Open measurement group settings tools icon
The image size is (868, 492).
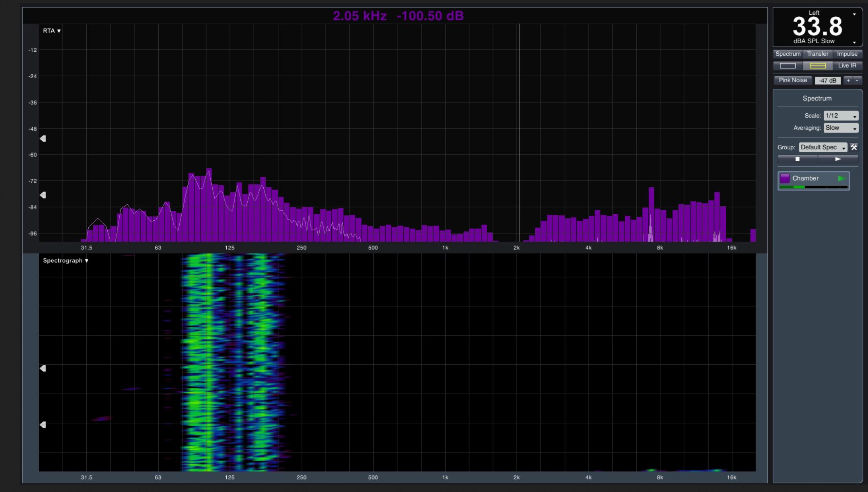point(854,147)
